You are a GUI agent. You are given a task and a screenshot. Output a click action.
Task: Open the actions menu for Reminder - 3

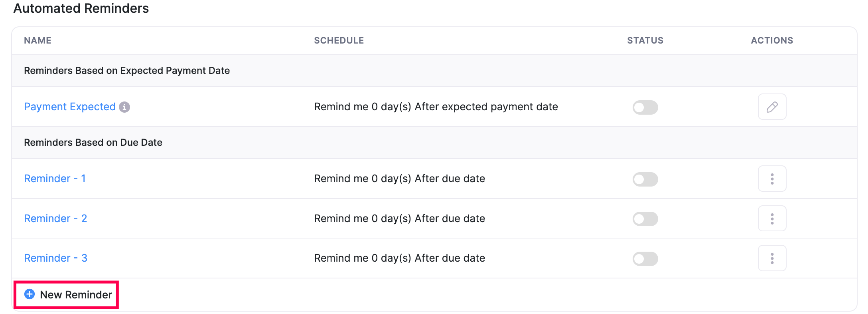click(772, 258)
